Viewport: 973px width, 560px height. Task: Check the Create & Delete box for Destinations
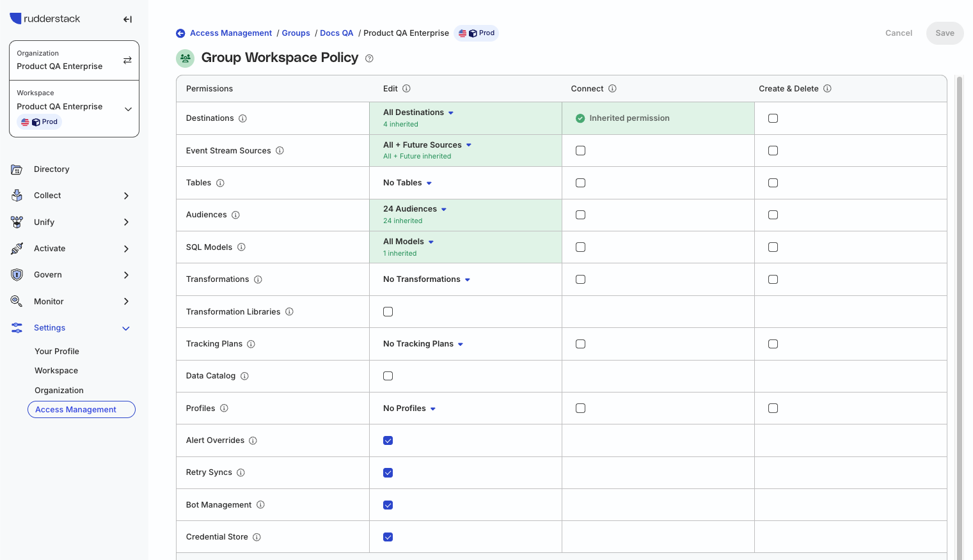[773, 118]
